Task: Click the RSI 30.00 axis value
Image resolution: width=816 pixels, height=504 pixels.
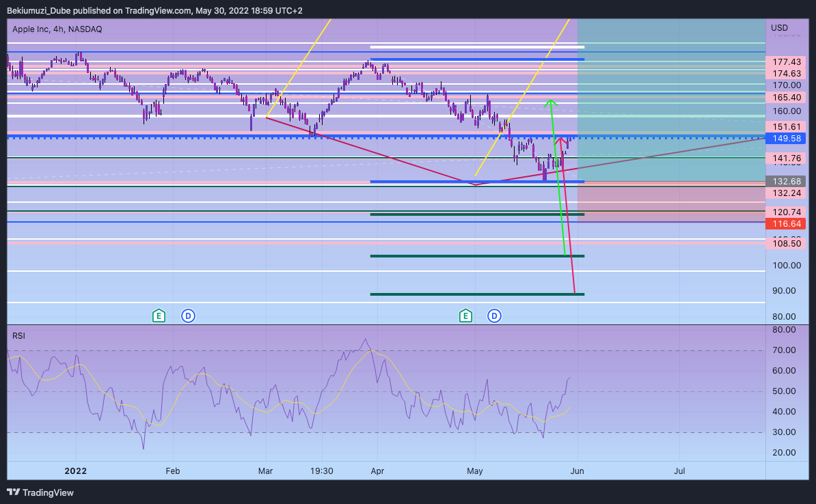Action: [x=784, y=432]
